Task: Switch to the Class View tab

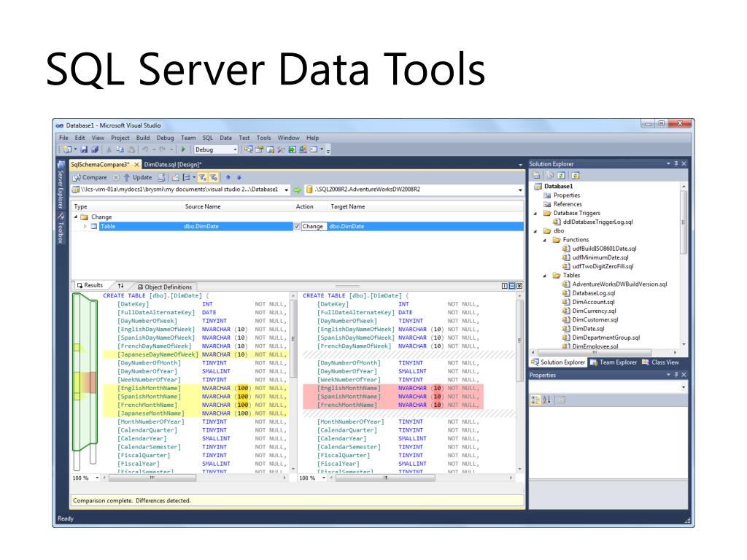Action: 660,362
